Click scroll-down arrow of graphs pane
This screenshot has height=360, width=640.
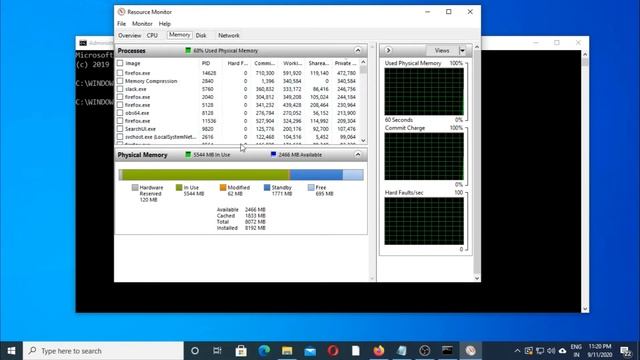tap(477, 278)
